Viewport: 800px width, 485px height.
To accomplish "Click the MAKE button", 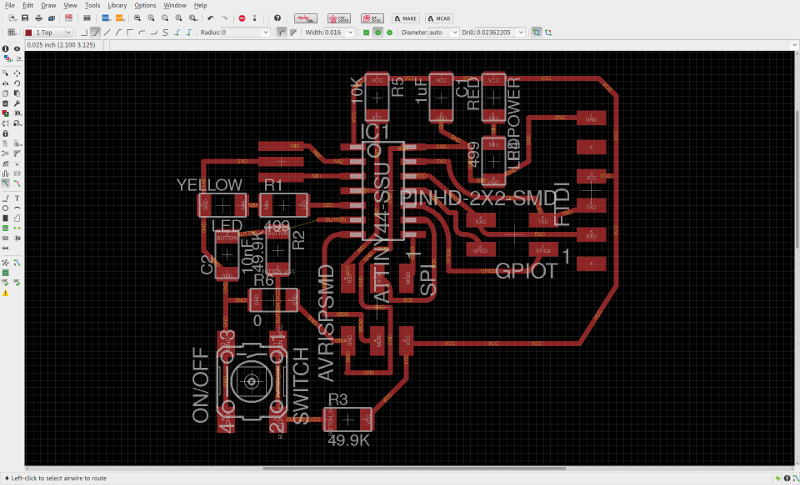I will pyautogui.click(x=406, y=18).
